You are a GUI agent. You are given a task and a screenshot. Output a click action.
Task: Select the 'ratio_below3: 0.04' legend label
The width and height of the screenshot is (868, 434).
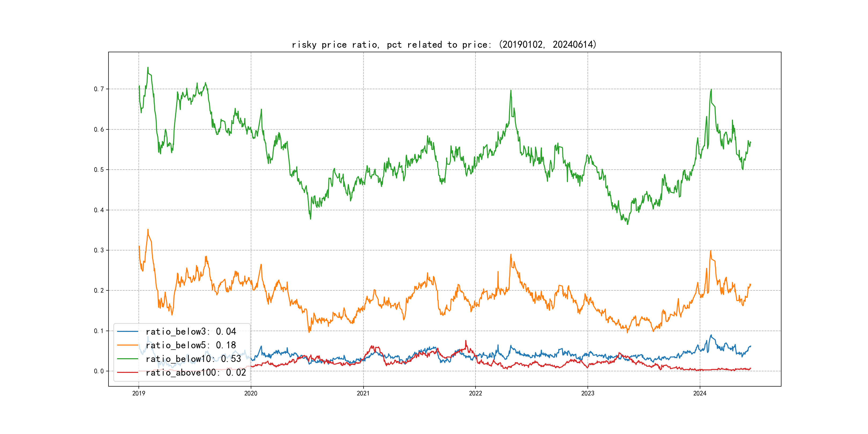[191, 332]
